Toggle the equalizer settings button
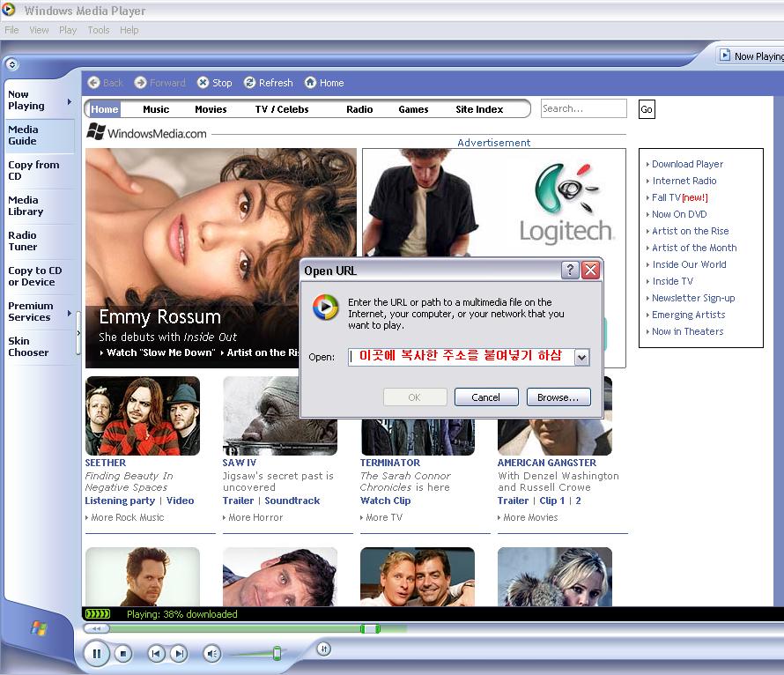This screenshot has height=675, width=784. pyautogui.click(x=323, y=649)
